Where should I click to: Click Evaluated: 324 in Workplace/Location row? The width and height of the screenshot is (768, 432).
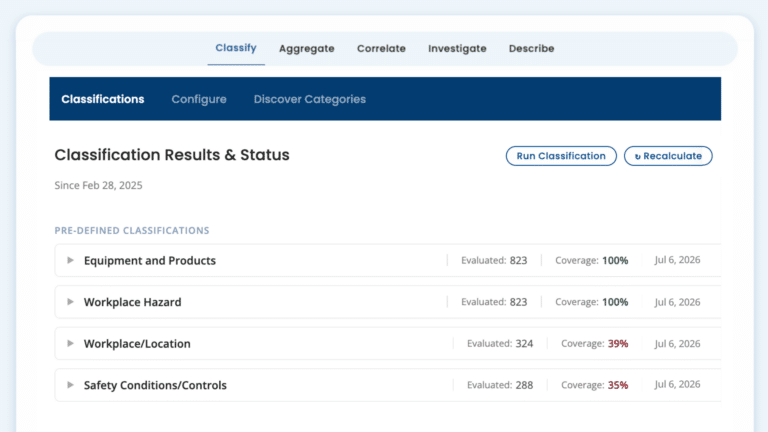pyautogui.click(x=500, y=344)
